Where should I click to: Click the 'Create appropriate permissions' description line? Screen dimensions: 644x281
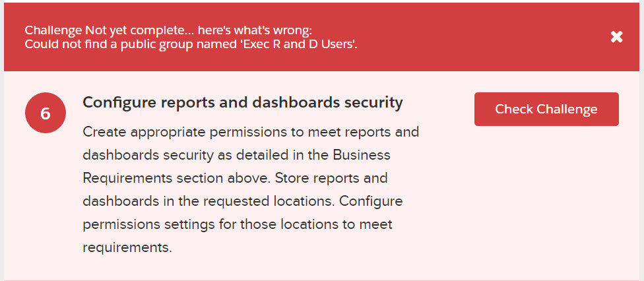pos(251,132)
